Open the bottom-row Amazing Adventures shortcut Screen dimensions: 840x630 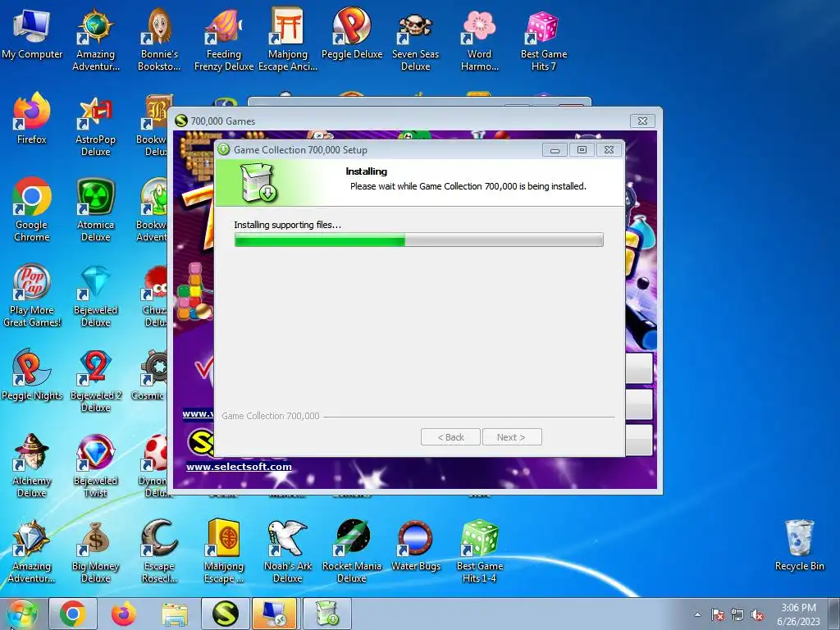32,550
